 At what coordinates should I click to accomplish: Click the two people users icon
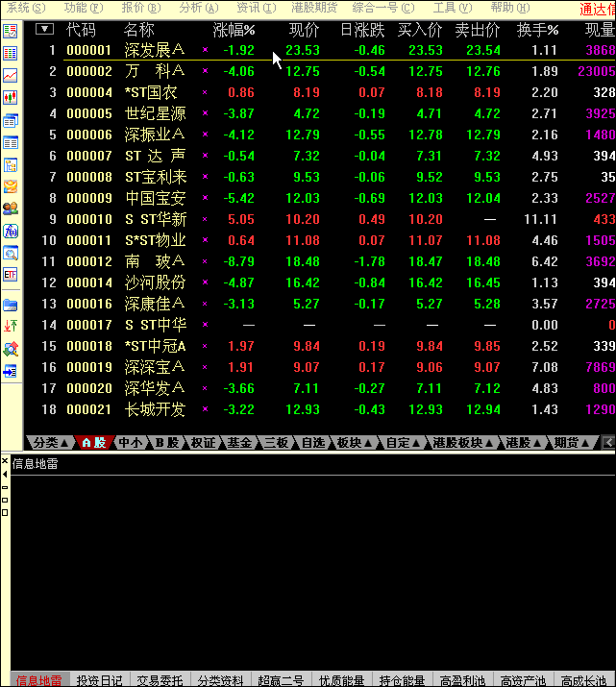[x=10, y=209]
